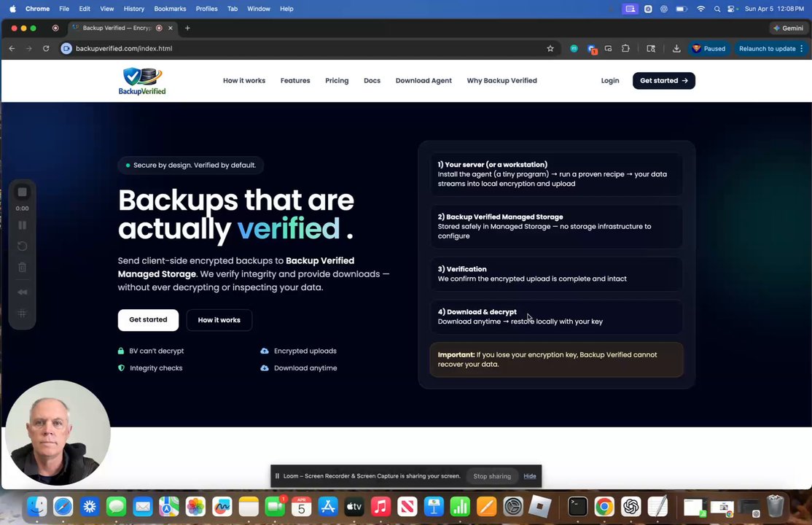
Task: Open Music from the Dock
Action: coord(380,507)
